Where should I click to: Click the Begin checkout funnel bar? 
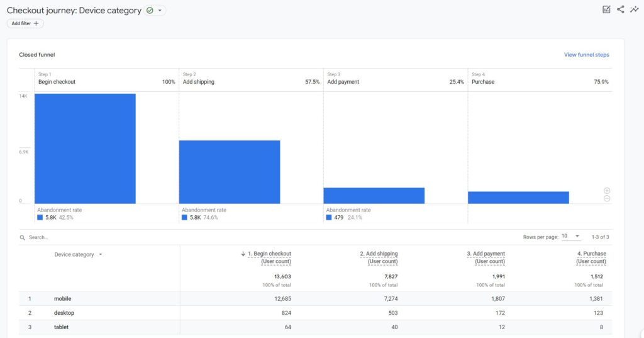[x=85, y=149]
